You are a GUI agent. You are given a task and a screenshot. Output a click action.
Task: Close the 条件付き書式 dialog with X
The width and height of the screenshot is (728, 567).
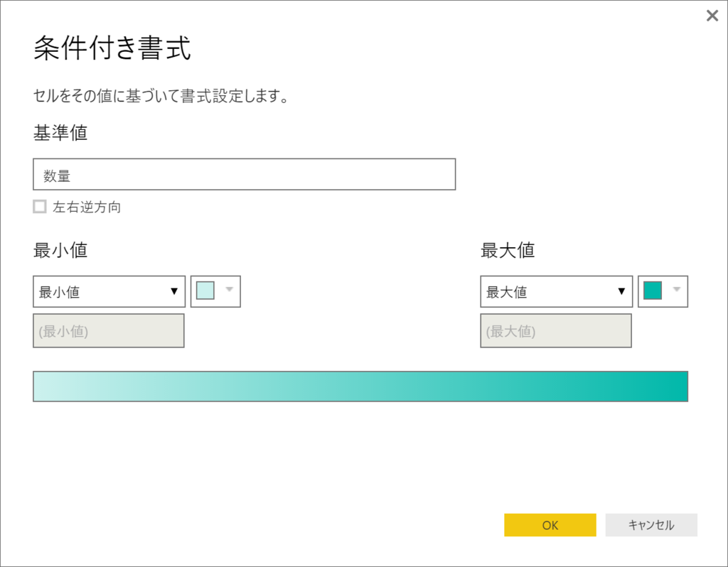(x=712, y=16)
